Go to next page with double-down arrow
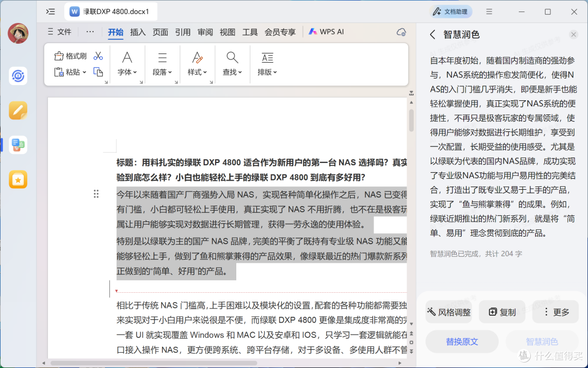This screenshot has width=588, height=368. tap(412, 352)
